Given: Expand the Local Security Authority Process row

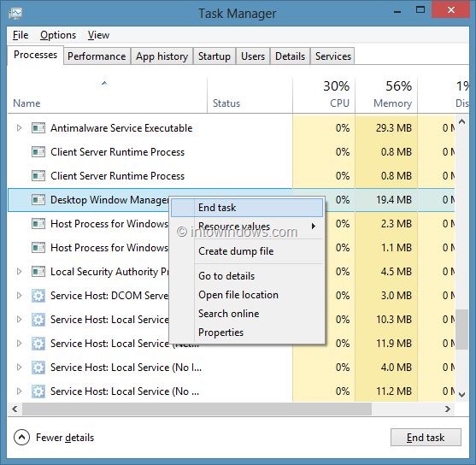Looking at the screenshot, I should click(x=19, y=272).
